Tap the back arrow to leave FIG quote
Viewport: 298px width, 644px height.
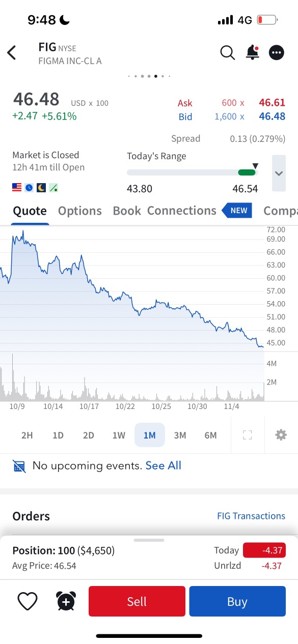[x=11, y=52]
